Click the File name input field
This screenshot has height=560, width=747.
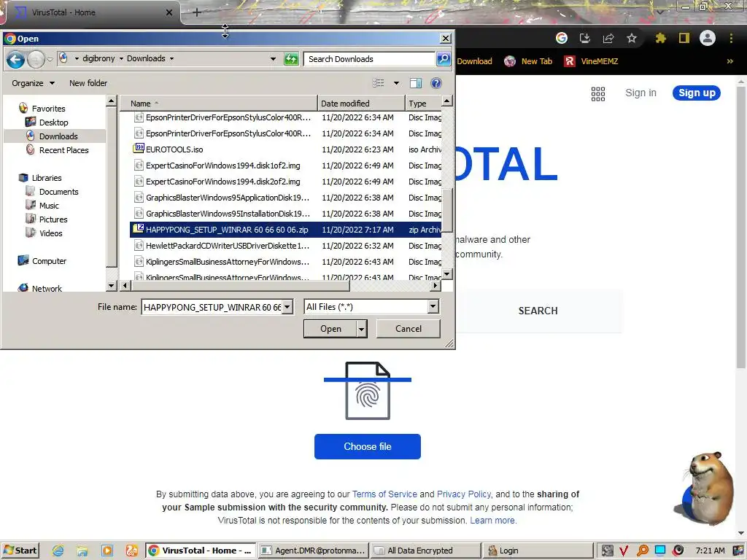tap(212, 307)
